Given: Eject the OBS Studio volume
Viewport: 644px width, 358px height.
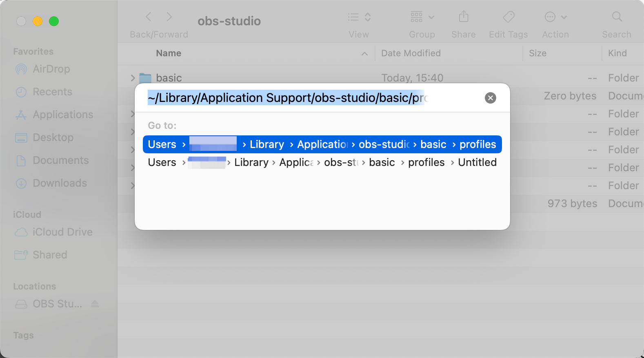Looking at the screenshot, I should coord(95,304).
